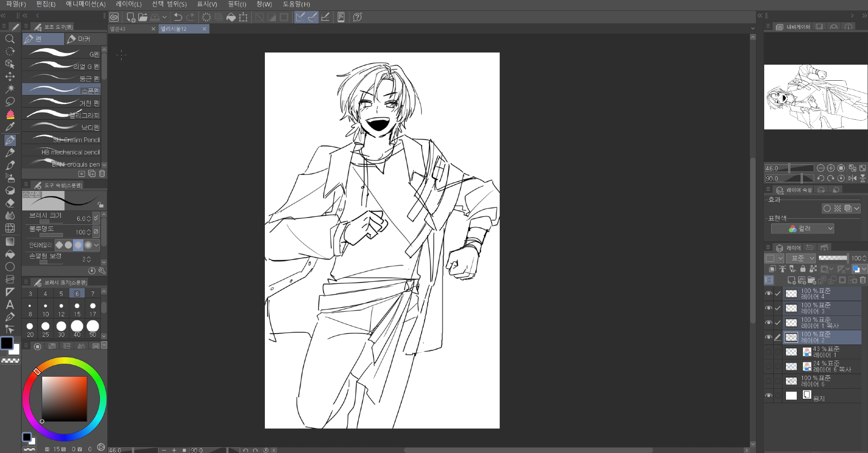Select the Eraser tool in the toolbar
This screenshot has height=453, width=868.
[10, 203]
